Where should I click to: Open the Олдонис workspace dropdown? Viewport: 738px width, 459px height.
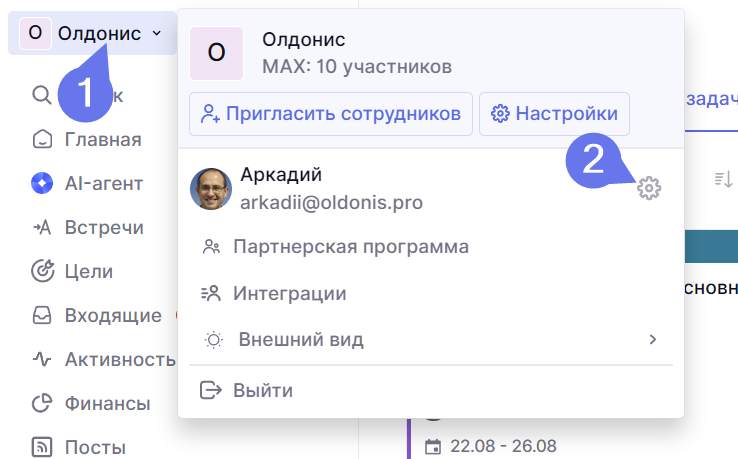92,33
